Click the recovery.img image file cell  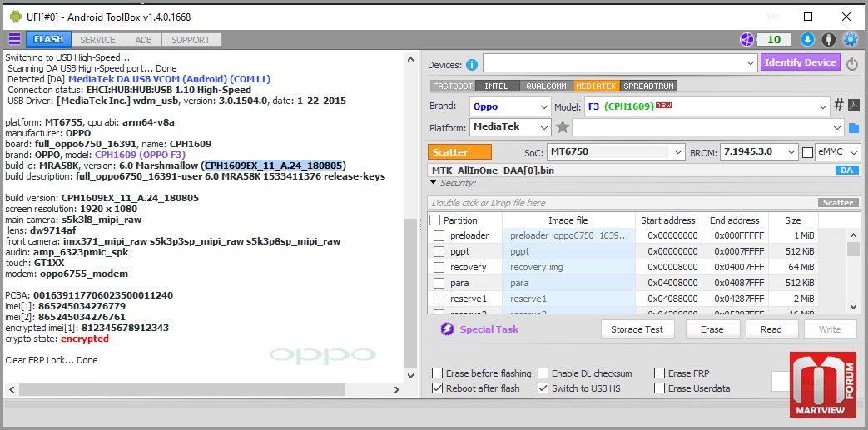click(x=568, y=267)
